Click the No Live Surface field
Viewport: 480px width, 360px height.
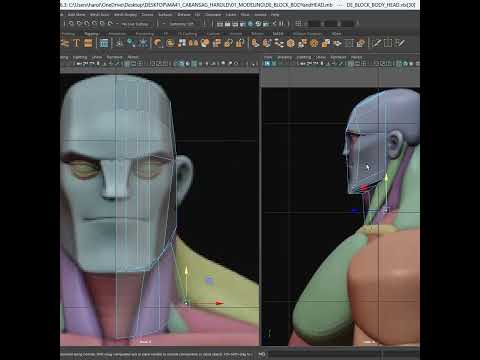[135, 24]
